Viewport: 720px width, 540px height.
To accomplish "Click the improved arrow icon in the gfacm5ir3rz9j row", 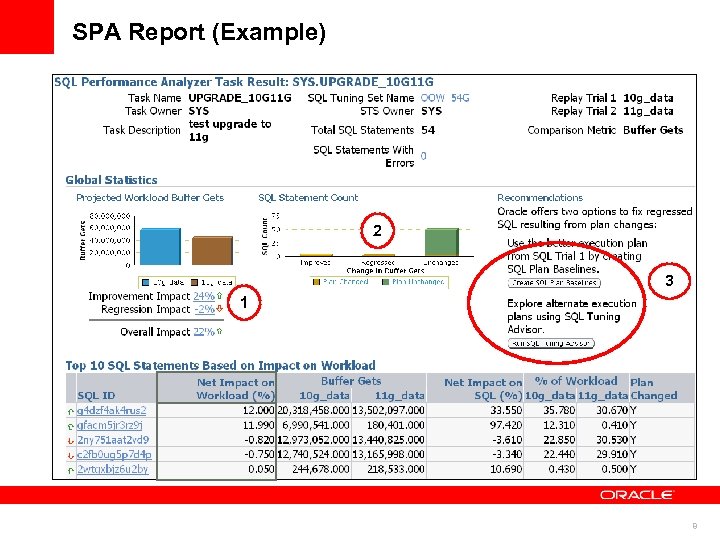I will coord(71,426).
